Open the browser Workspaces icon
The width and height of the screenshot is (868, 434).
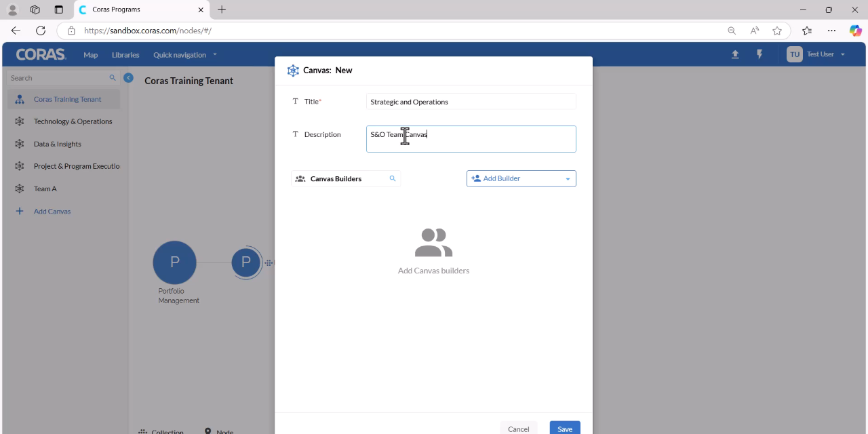pyautogui.click(x=35, y=9)
